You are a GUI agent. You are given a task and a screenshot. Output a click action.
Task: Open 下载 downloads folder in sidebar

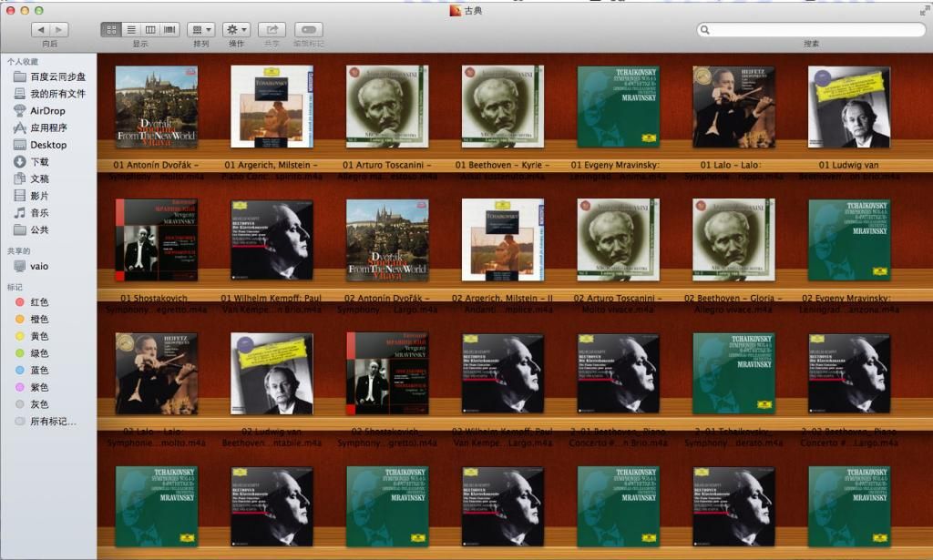39,162
